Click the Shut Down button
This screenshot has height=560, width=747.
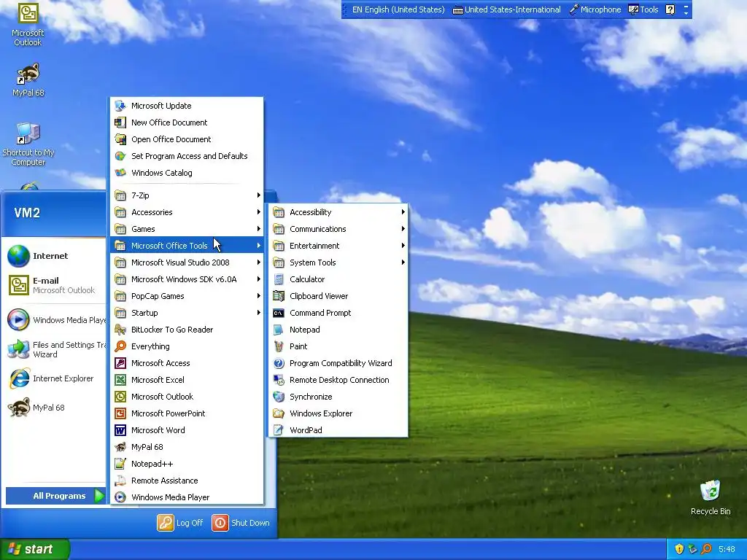pyautogui.click(x=241, y=523)
